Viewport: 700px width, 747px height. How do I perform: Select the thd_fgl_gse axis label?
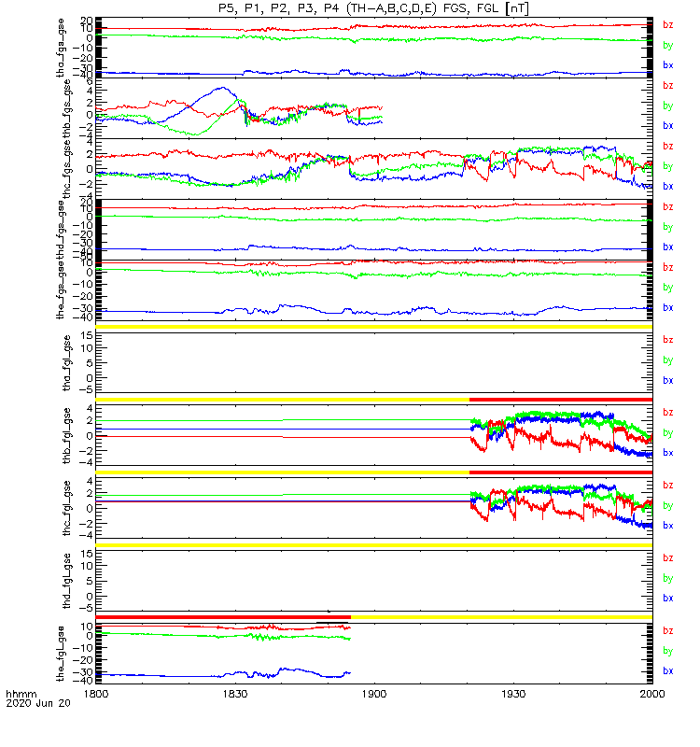click(x=66, y=581)
